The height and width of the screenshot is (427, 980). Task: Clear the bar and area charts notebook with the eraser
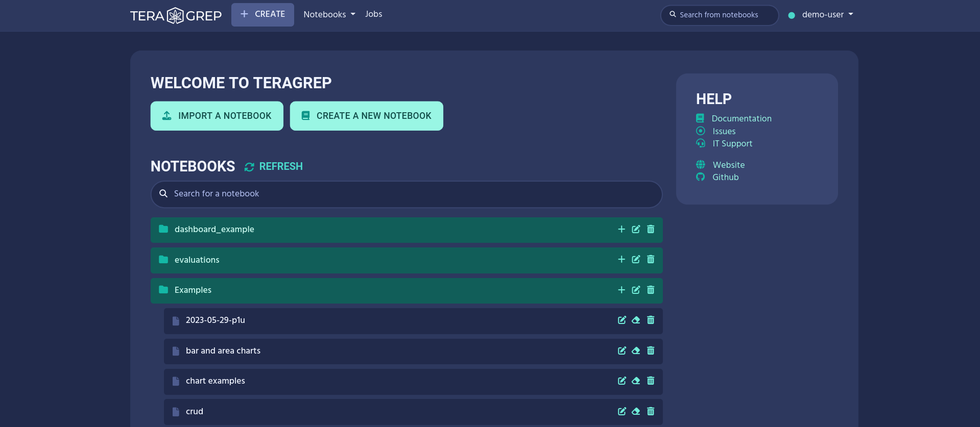coord(636,350)
